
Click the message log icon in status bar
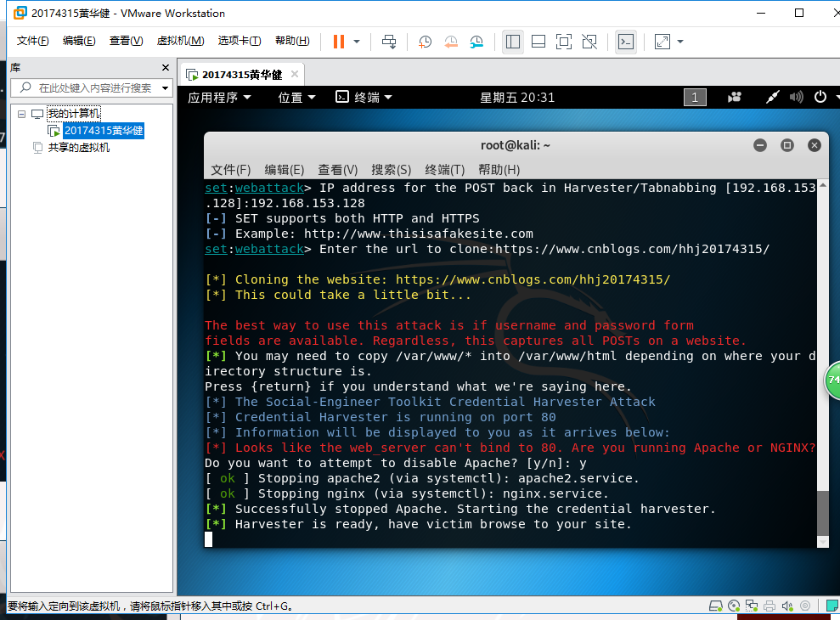(x=832, y=606)
